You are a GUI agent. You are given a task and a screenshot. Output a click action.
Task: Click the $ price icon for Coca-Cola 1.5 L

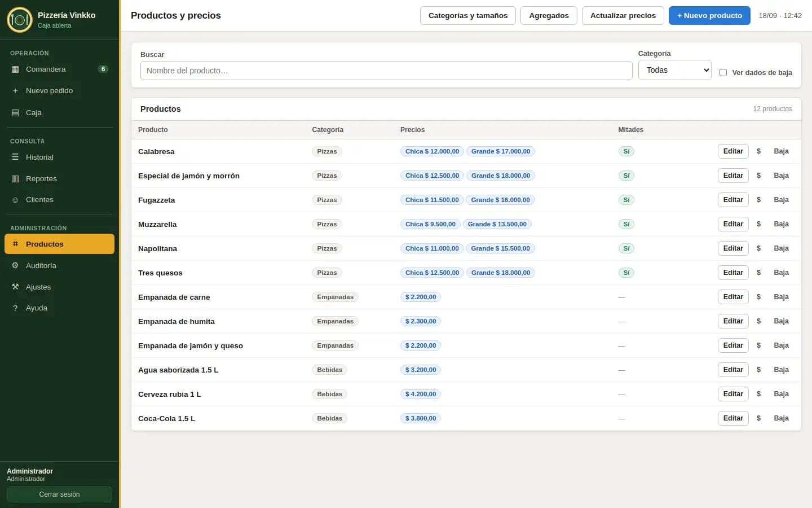click(x=758, y=418)
